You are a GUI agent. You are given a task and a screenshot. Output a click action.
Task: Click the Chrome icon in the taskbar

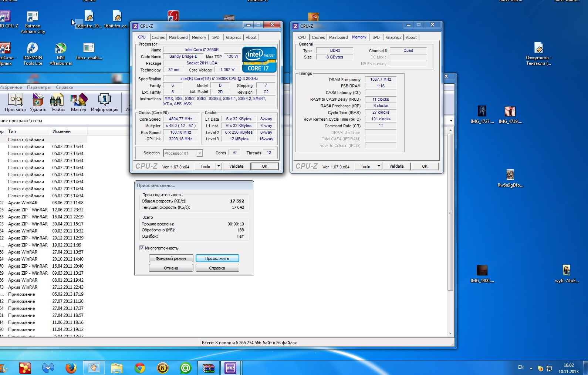coord(140,368)
